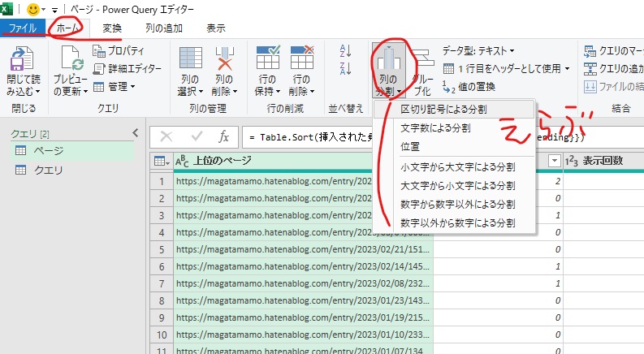The width and height of the screenshot is (644, 354).
Task: Click the クエリの追加 icon
Action: (x=590, y=68)
